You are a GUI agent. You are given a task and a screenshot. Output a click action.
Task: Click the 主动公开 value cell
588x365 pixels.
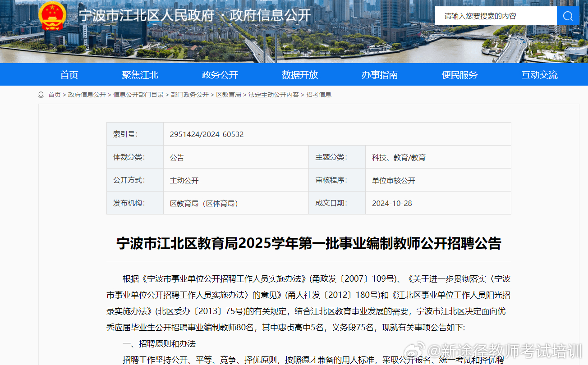pos(236,180)
